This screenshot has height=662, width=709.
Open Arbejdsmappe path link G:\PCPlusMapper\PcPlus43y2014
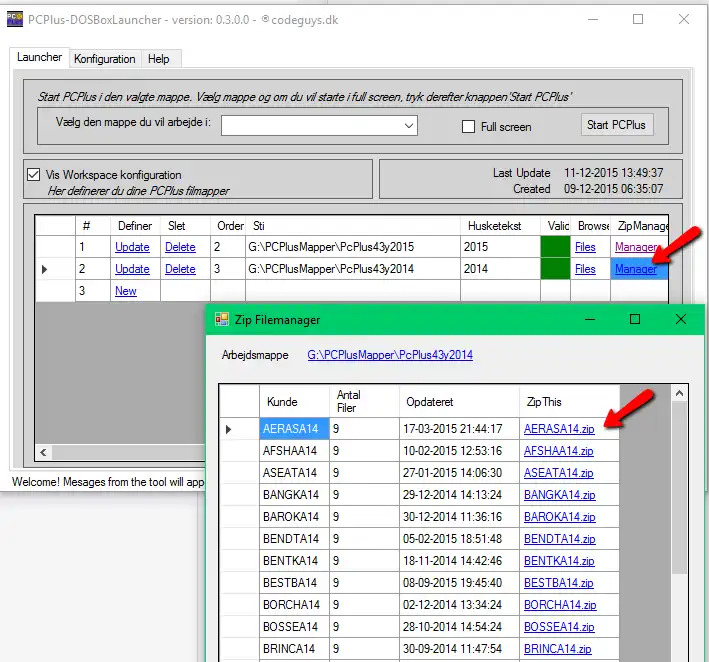click(390, 355)
